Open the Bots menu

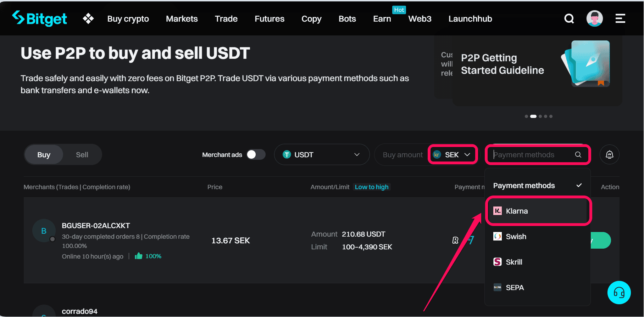347,19
